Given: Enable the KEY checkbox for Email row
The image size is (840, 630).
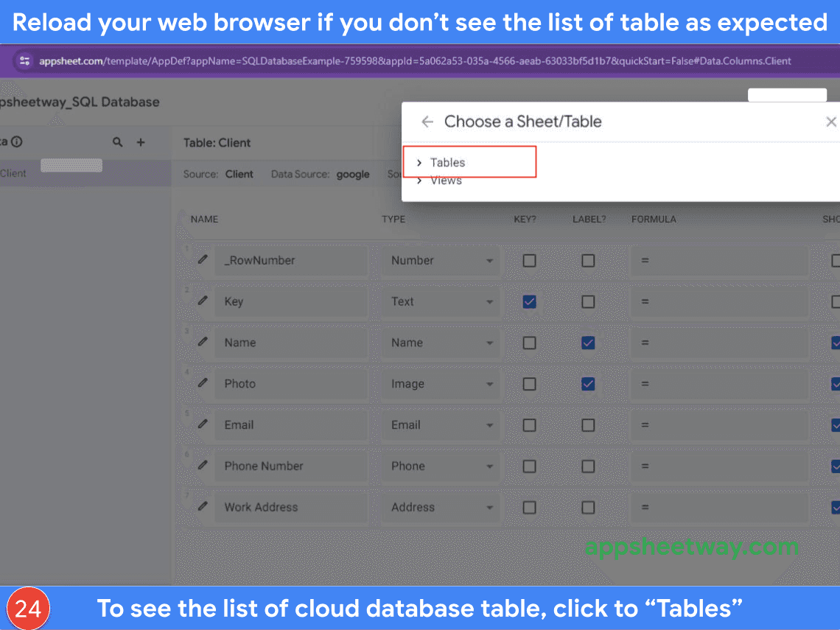Looking at the screenshot, I should tap(529, 425).
